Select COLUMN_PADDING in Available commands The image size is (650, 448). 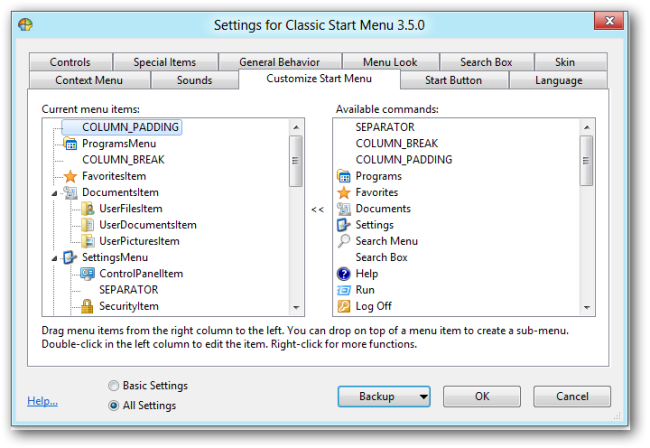pos(404,160)
